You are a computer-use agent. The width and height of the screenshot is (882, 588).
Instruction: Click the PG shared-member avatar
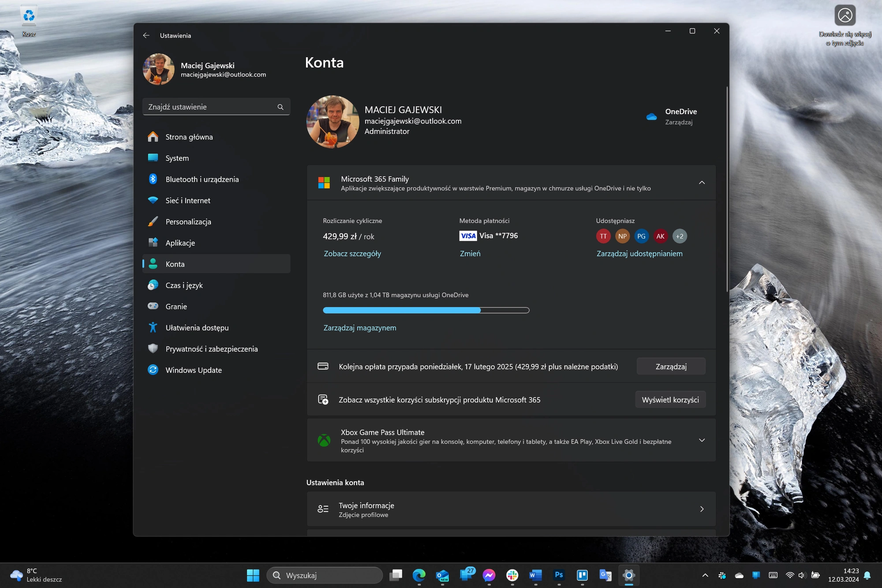pos(641,236)
